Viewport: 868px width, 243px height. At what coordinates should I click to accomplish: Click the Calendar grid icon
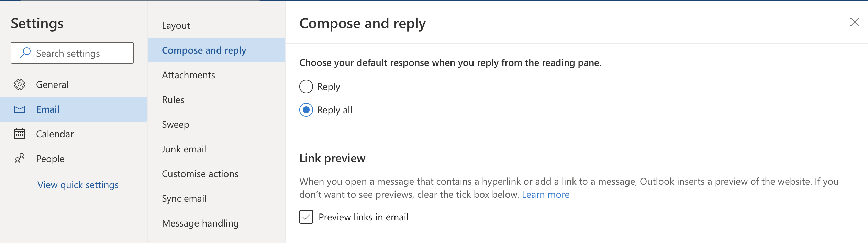click(x=20, y=134)
